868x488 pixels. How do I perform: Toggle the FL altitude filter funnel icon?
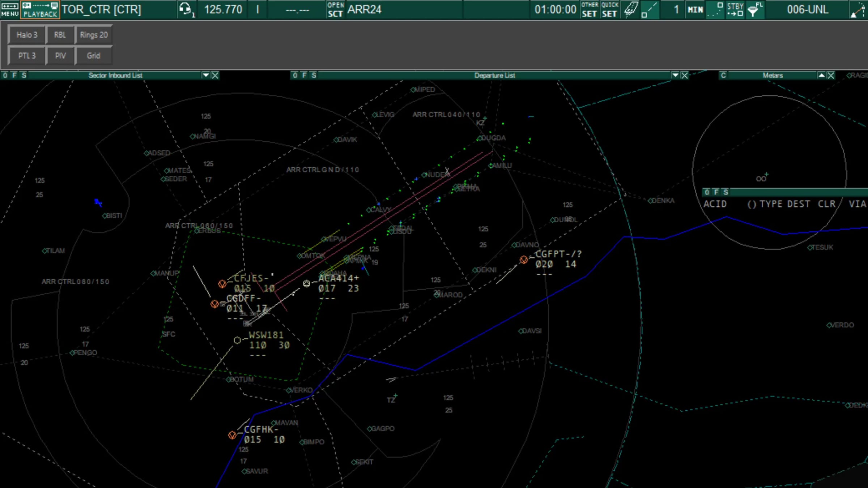pyautogui.click(x=755, y=9)
